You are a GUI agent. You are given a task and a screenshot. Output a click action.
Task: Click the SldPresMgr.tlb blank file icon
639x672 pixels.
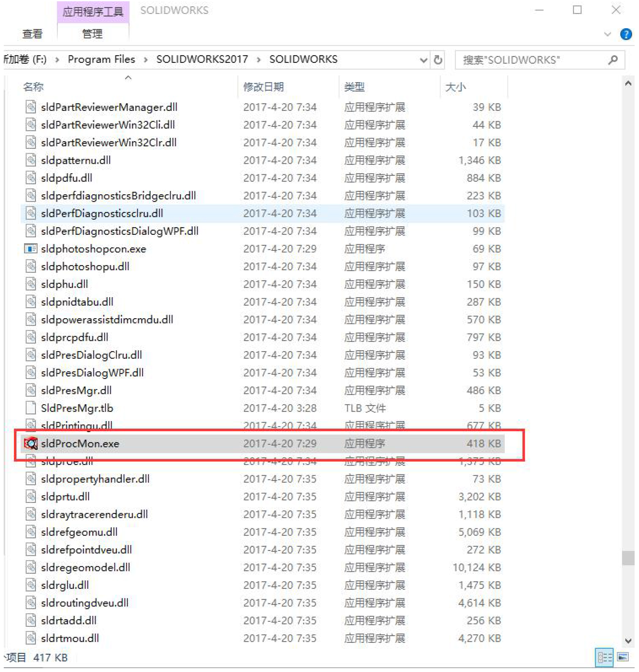[x=31, y=408]
